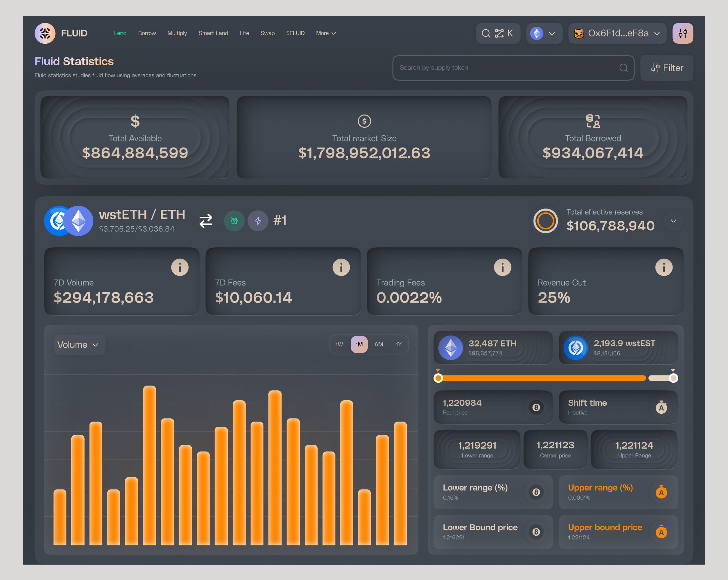The image size is (728, 580).
Task: Select the purple lightning icon near the #1 badge
Action: tap(258, 221)
